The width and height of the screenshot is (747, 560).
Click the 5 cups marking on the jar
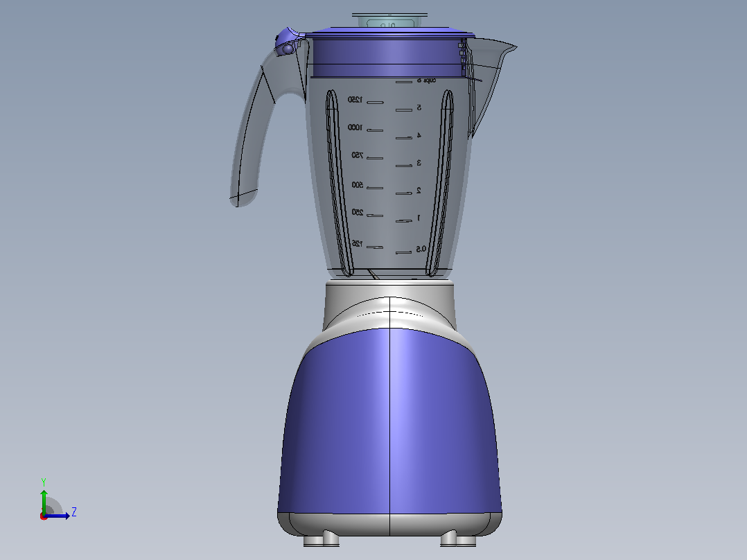[x=419, y=107]
